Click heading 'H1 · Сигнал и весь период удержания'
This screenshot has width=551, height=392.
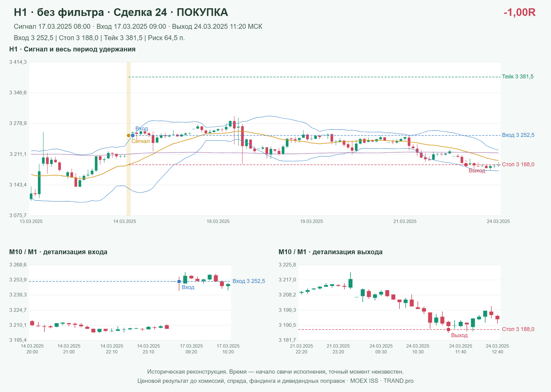coord(72,49)
